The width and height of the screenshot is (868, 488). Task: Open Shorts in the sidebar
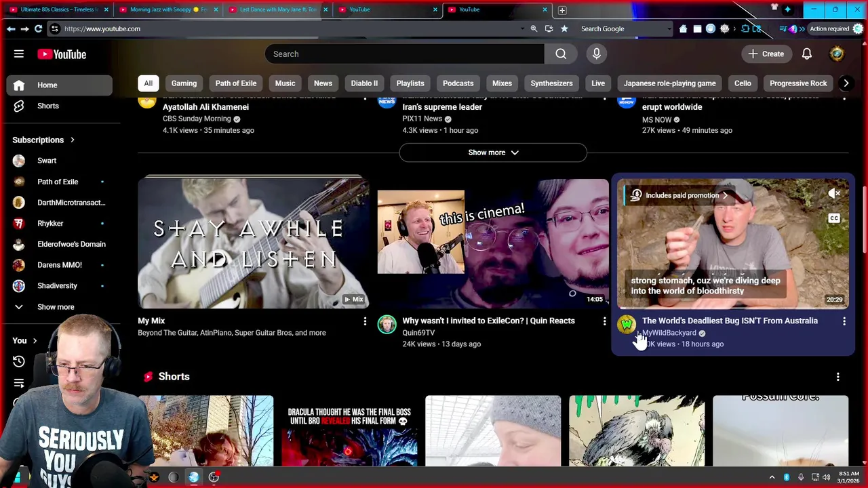[x=60, y=106]
